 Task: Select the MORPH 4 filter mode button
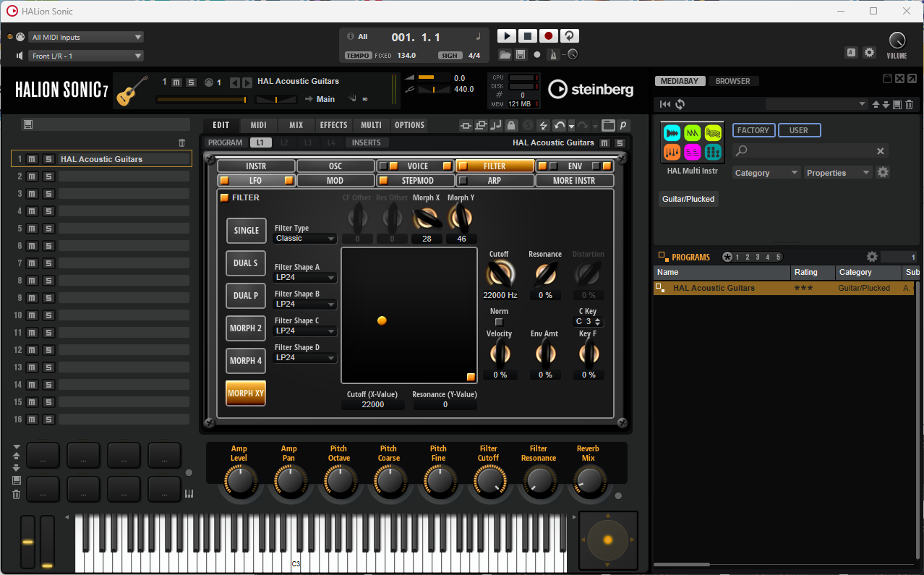point(246,361)
